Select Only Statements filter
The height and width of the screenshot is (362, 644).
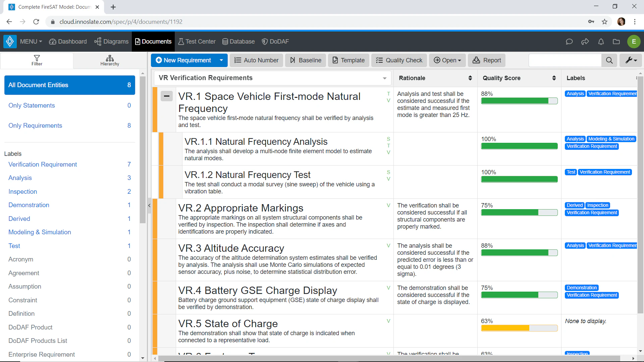(32, 105)
